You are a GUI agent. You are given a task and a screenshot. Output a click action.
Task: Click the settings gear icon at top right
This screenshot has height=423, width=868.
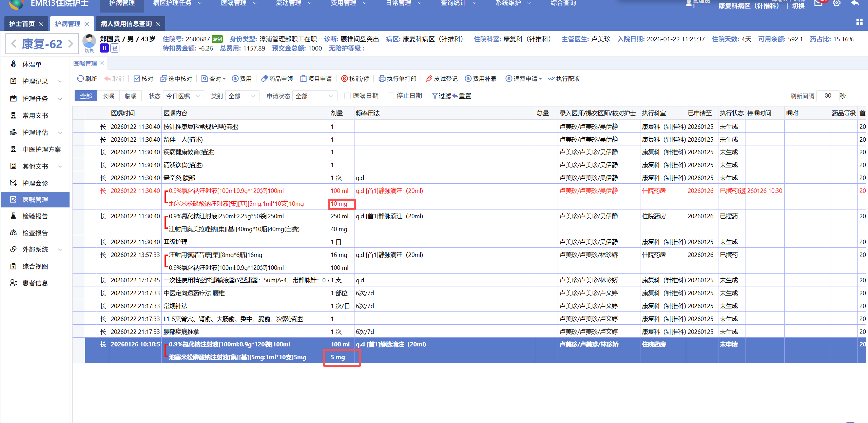coord(836,3)
